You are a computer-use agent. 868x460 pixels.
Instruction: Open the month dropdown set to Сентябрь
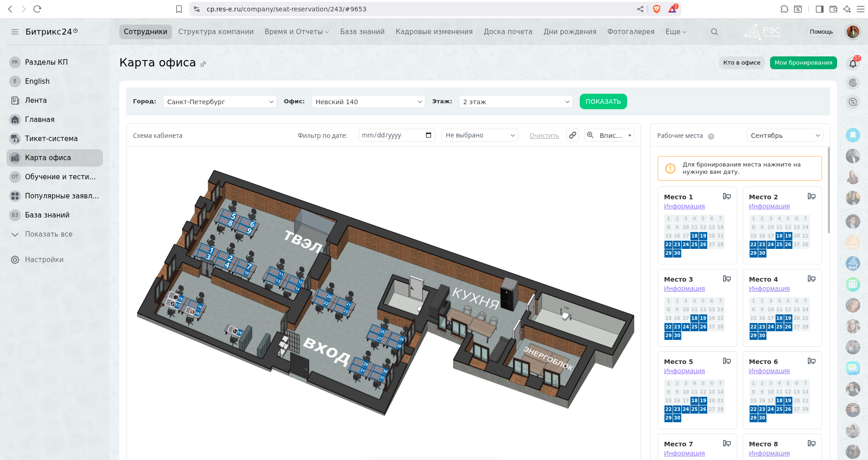785,136
